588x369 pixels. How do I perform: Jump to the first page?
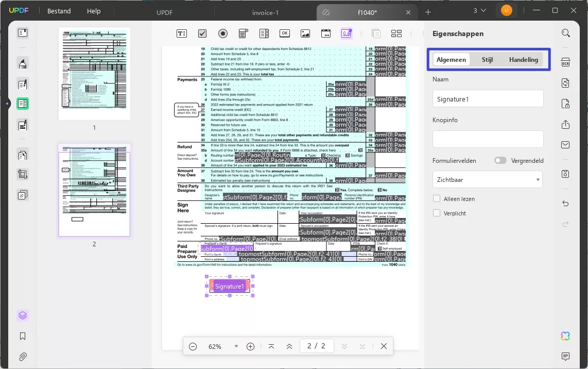click(x=271, y=346)
